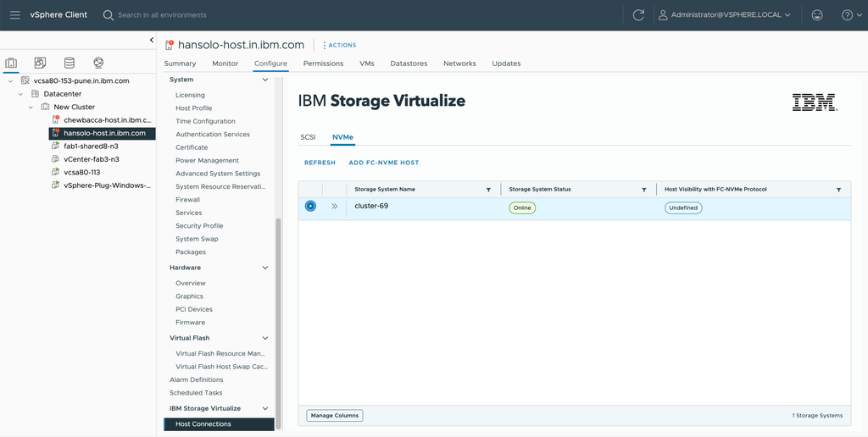The height and width of the screenshot is (437, 868).
Task: Click the search in all environments field
Action: [x=162, y=15]
